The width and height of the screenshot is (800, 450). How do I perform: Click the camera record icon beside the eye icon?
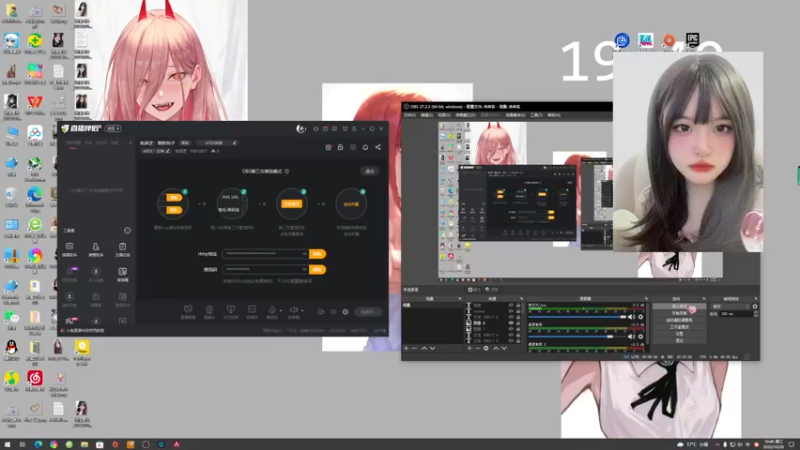click(x=321, y=311)
